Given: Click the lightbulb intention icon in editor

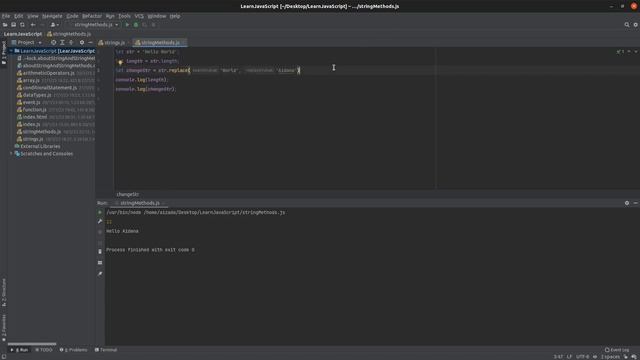Looking at the screenshot, I should [120, 62].
